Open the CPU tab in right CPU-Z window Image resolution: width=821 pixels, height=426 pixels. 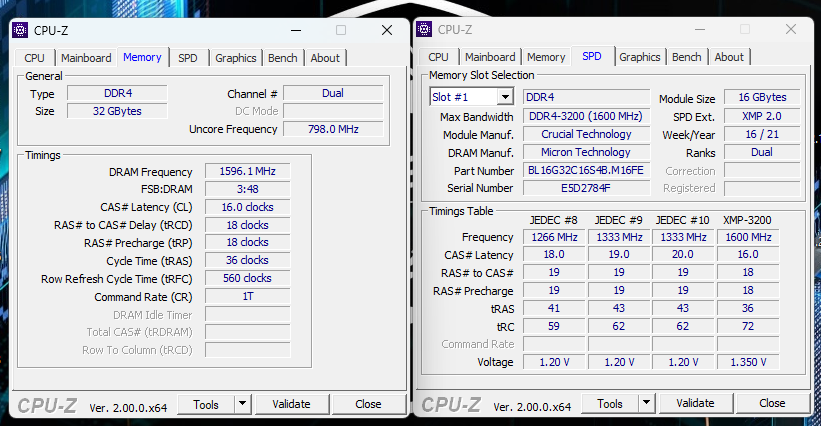(438, 57)
